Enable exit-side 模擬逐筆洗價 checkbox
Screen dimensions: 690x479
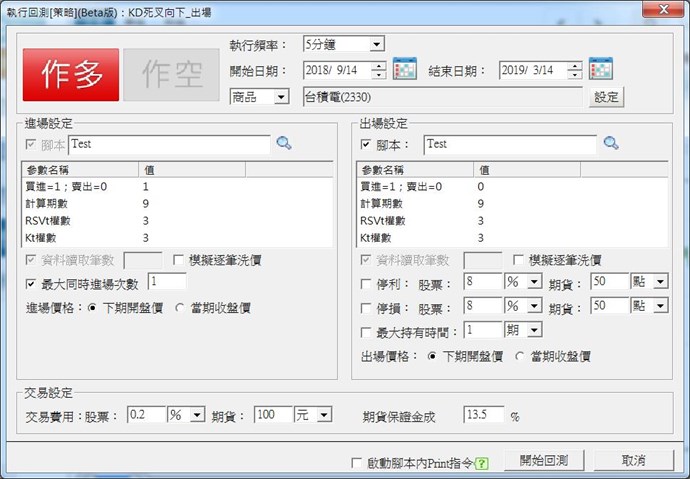pos(518,260)
